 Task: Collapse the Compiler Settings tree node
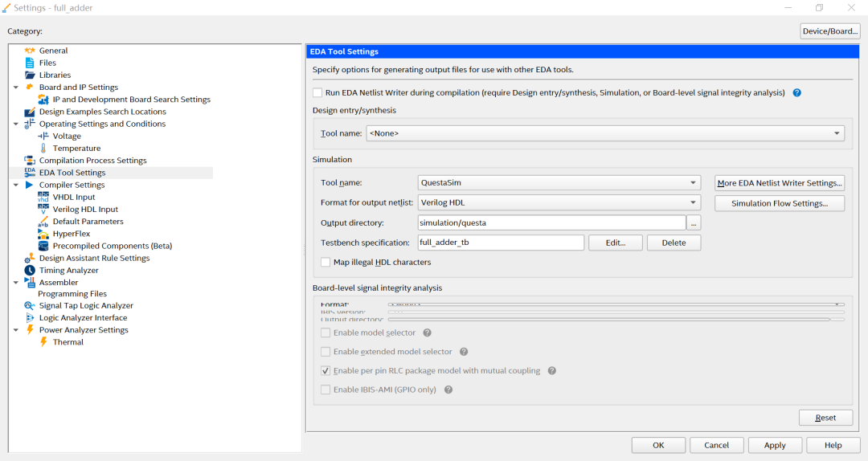(x=16, y=185)
